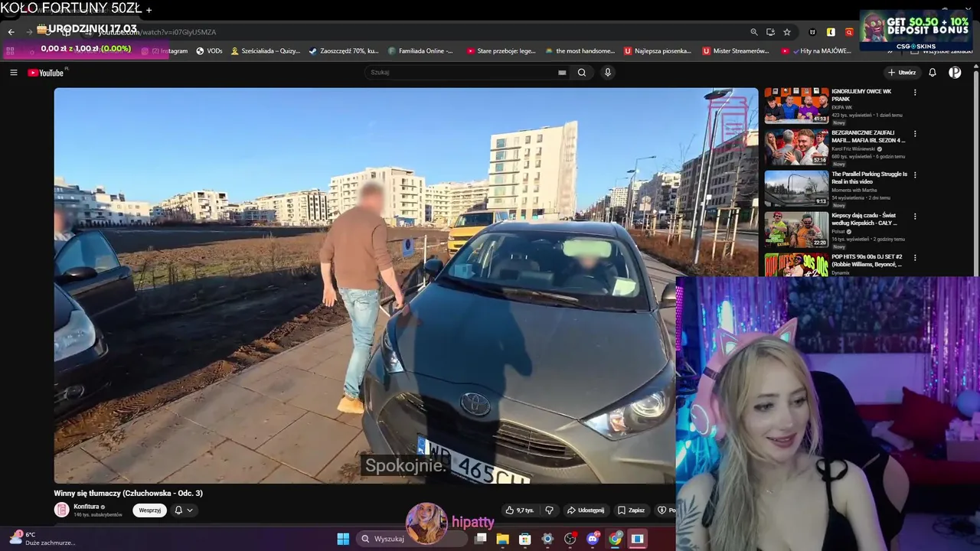
Task: Click the Wesprzyj support button
Action: click(x=149, y=510)
